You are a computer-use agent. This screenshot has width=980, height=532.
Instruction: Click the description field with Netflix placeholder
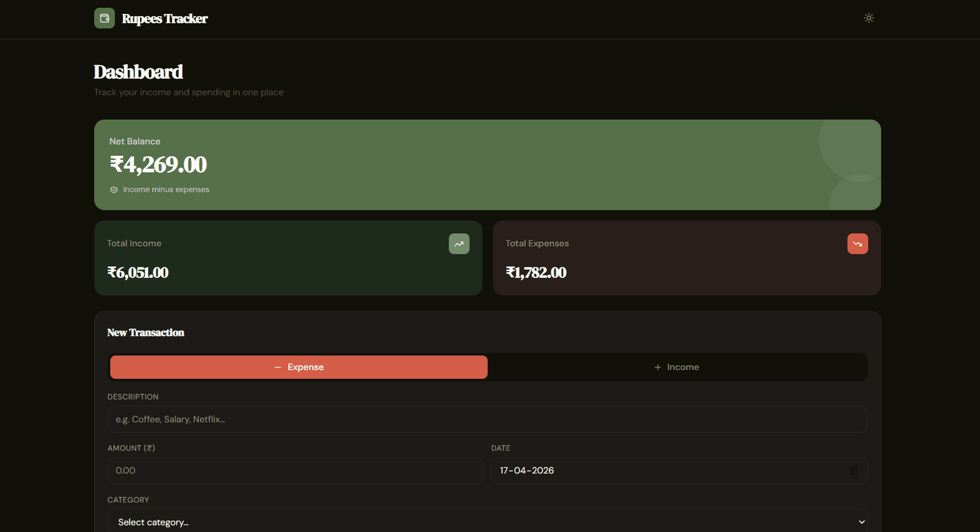(487, 419)
